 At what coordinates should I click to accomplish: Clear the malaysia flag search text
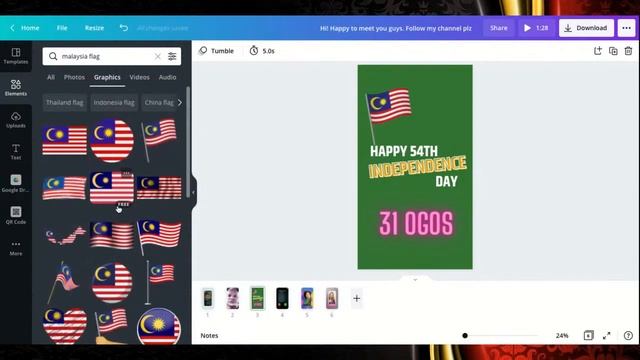[x=158, y=56]
